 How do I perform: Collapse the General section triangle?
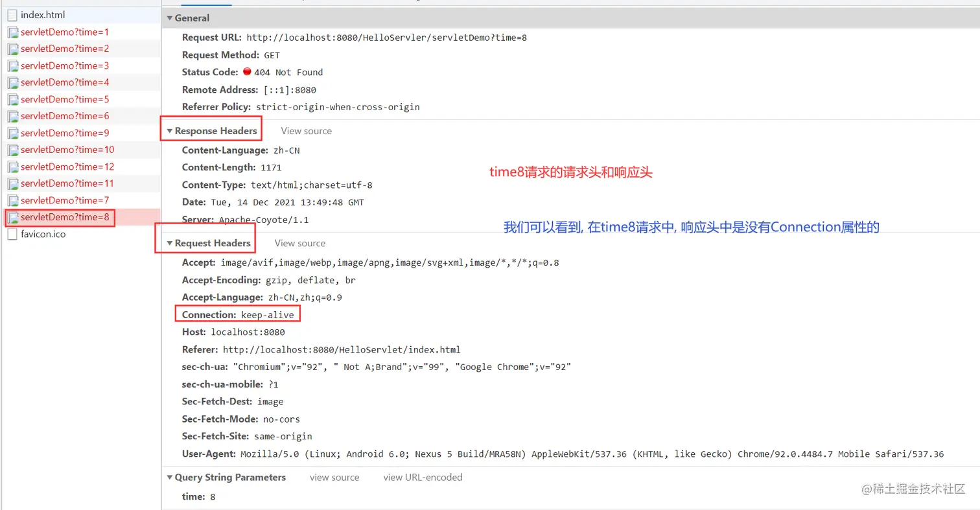point(170,18)
